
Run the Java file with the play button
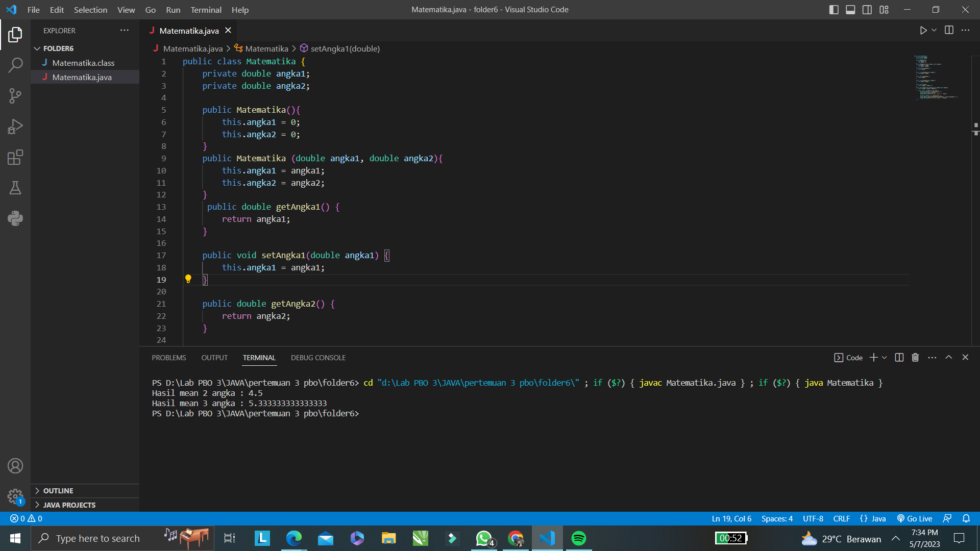coord(923,30)
